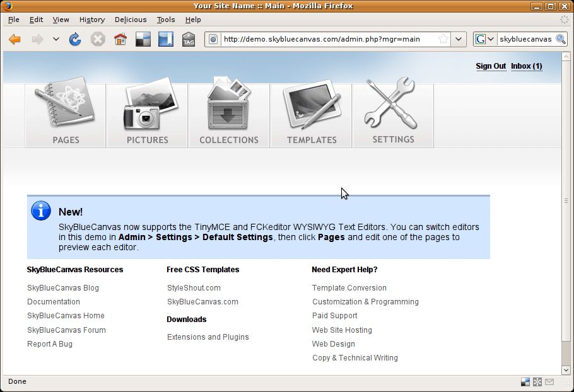Viewport: 574px width, 392px height.
Task: Click the vertical scrollbar up arrow
Action: point(566,56)
